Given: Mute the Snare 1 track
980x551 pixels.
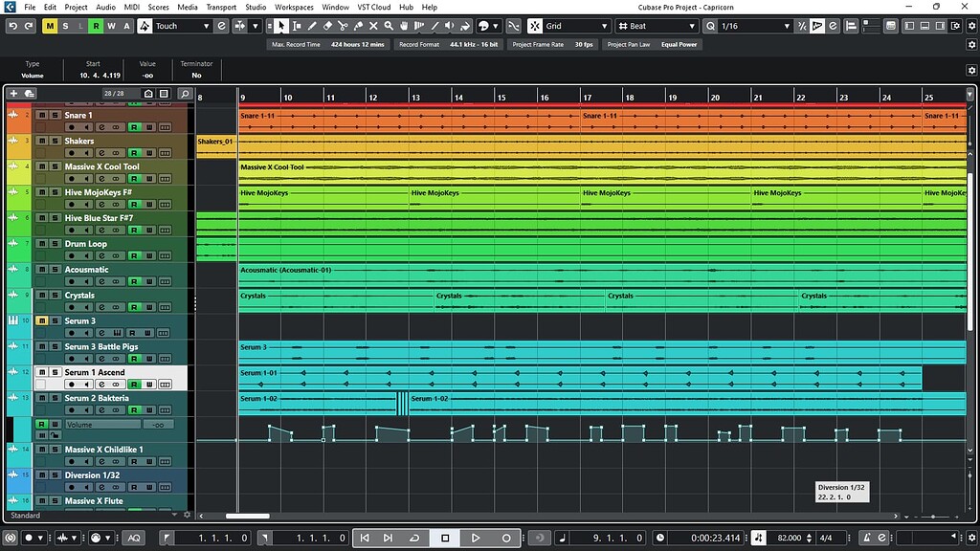Looking at the screenshot, I should 41,116.
